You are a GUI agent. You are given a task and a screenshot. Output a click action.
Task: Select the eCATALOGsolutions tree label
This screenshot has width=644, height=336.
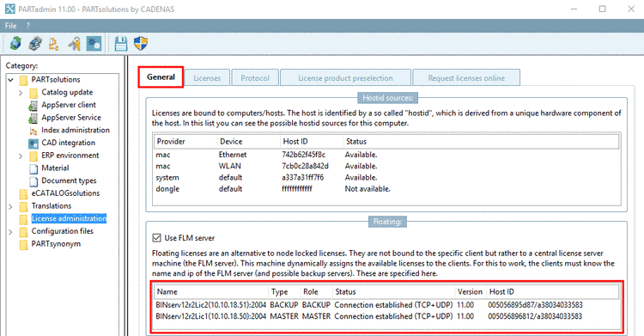pyautogui.click(x=66, y=192)
